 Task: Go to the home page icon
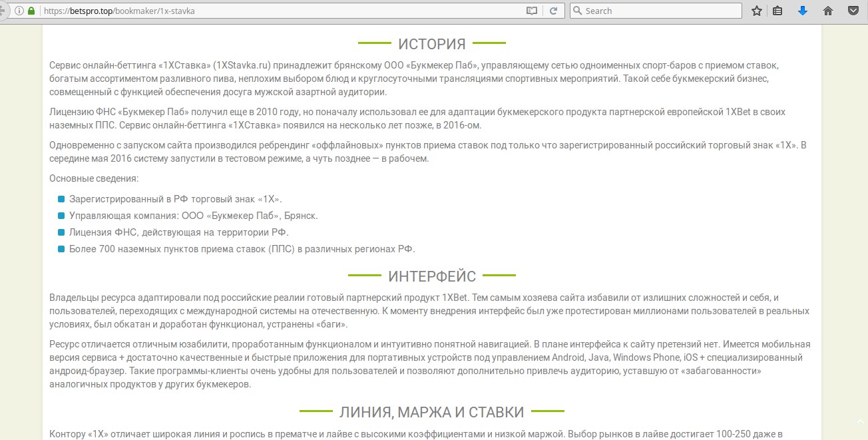pos(828,11)
